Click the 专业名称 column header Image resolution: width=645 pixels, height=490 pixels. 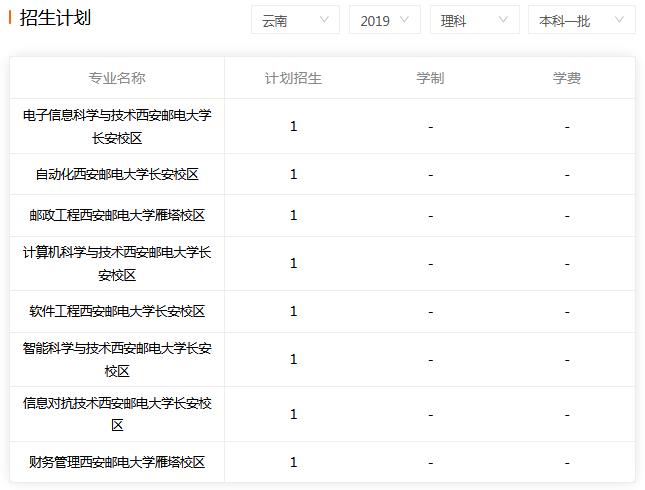click(117, 78)
